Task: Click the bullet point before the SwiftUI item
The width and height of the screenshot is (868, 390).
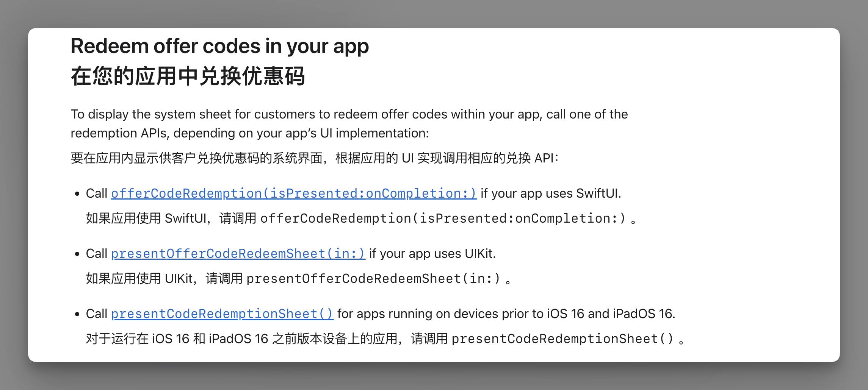Action: point(77,194)
